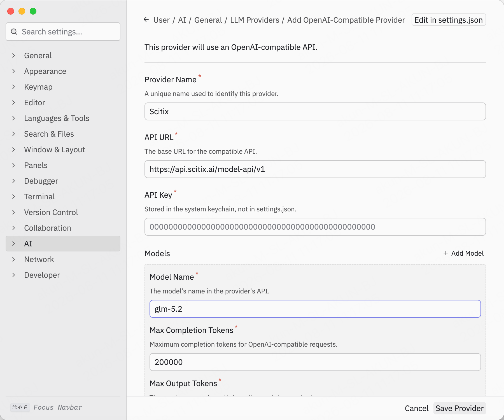Expand the Terminal chevron
This screenshot has width=504, height=420.
13,197
